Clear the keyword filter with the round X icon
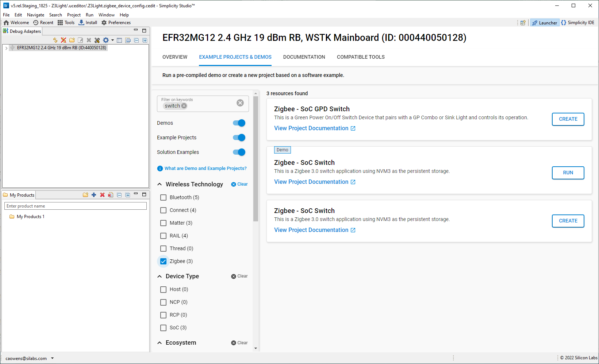The image size is (599, 364). [x=240, y=103]
